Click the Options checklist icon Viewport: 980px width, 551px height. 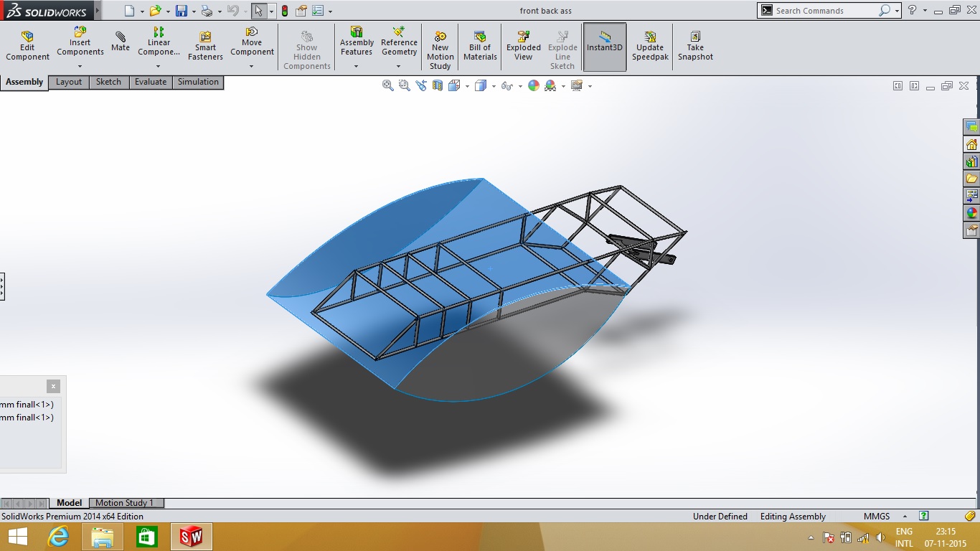[318, 11]
